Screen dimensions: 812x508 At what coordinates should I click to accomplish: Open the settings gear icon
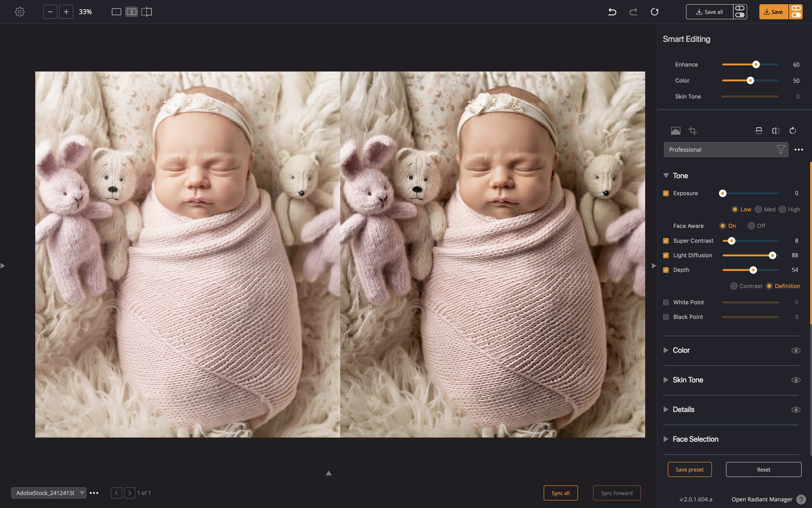coord(20,12)
